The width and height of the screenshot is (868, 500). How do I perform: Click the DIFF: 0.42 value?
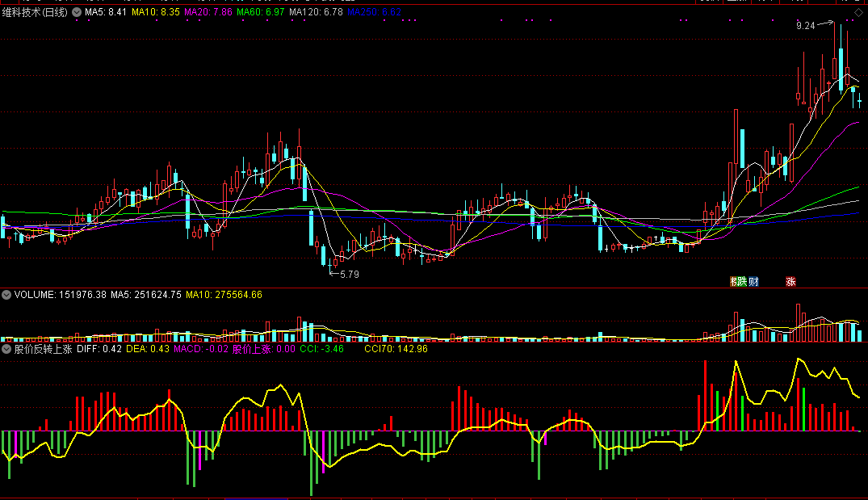(x=99, y=349)
